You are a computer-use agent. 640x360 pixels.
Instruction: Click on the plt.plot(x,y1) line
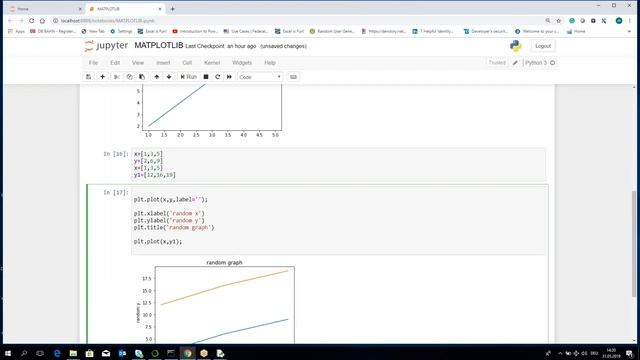click(158, 241)
